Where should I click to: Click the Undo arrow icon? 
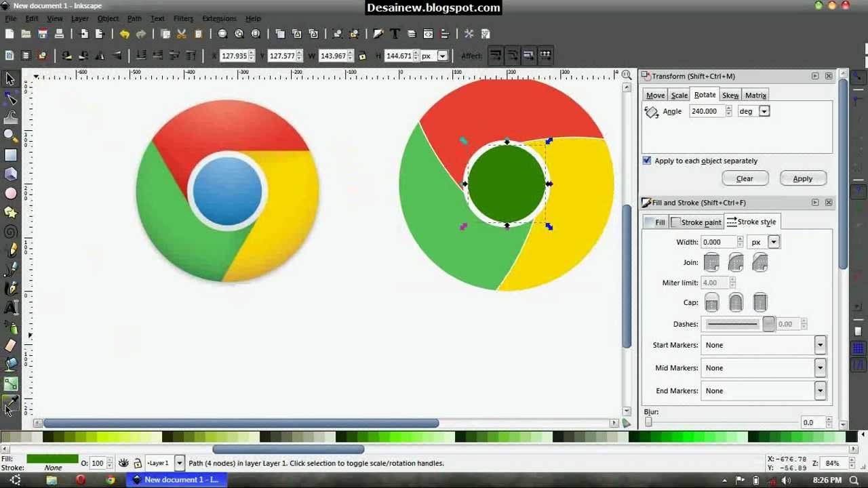(x=124, y=34)
